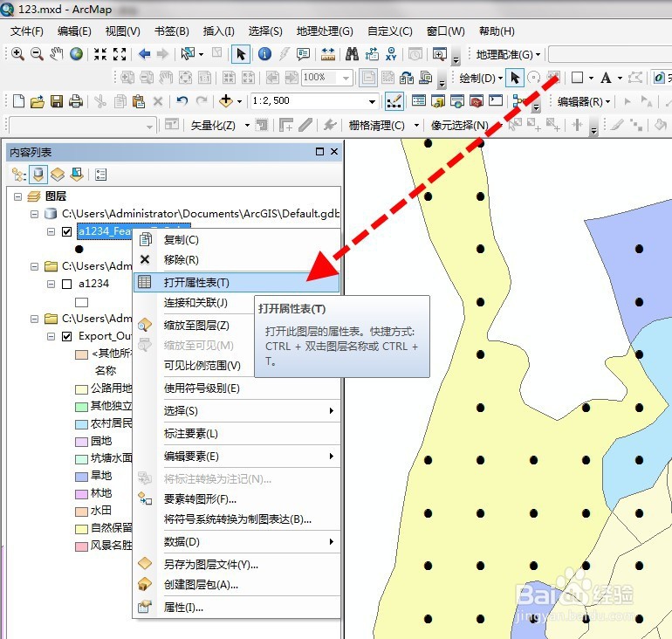Select the Zoom Out tool
The image size is (672, 639).
tap(37, 54)
